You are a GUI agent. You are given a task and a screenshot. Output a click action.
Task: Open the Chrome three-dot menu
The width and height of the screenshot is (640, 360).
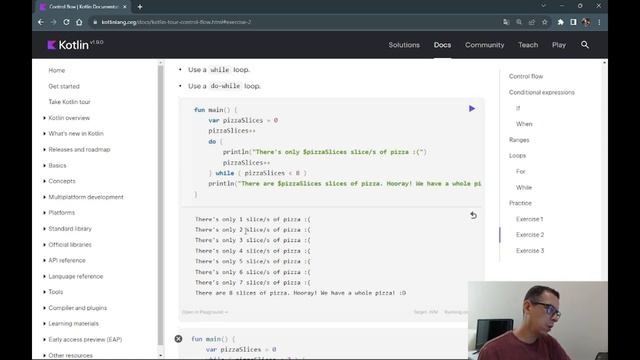pos(599,22)
